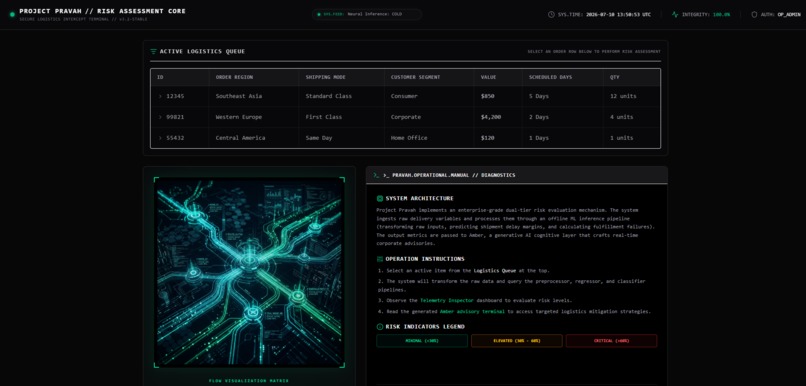Click the Risk Indicators Legend info icon
This screenshot has height=386, width=806.
tap(380, 327)
